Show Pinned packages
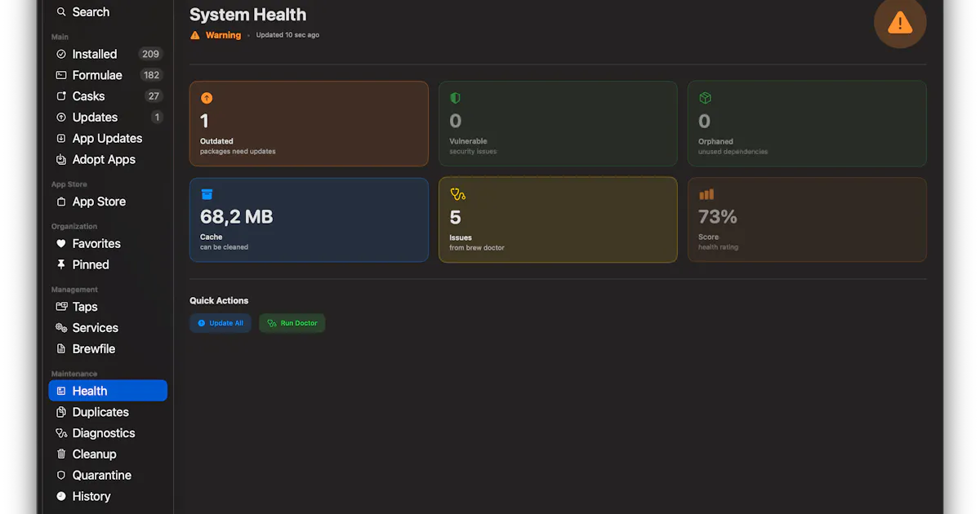 point(108,265)
